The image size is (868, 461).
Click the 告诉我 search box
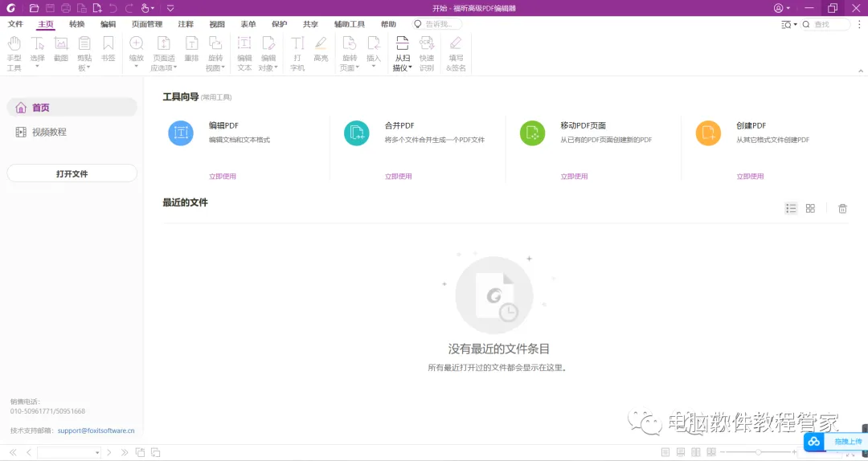pyautogui.click(x=436, y=24)
